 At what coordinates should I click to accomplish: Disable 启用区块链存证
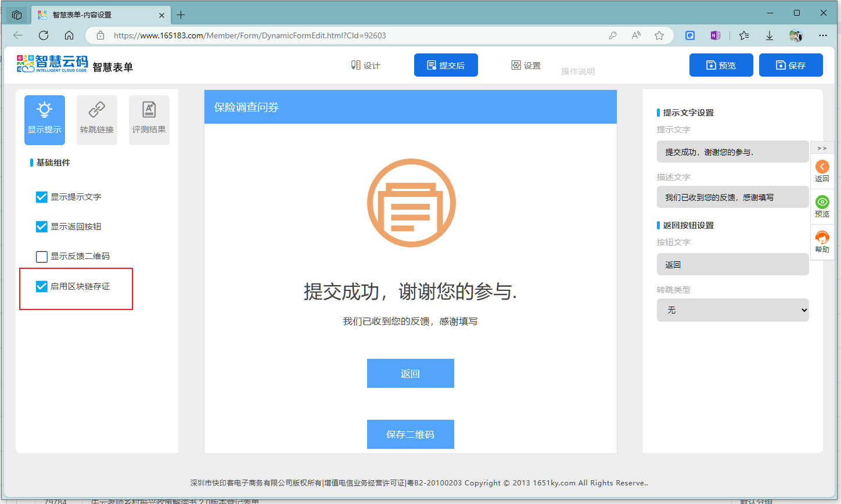point(41,286)
